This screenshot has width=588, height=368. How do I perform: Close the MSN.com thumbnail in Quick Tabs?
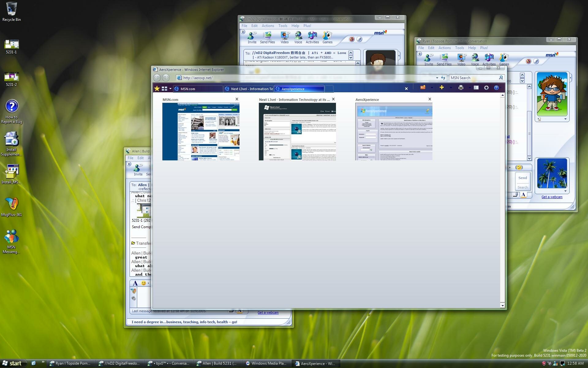coord(237,99)
